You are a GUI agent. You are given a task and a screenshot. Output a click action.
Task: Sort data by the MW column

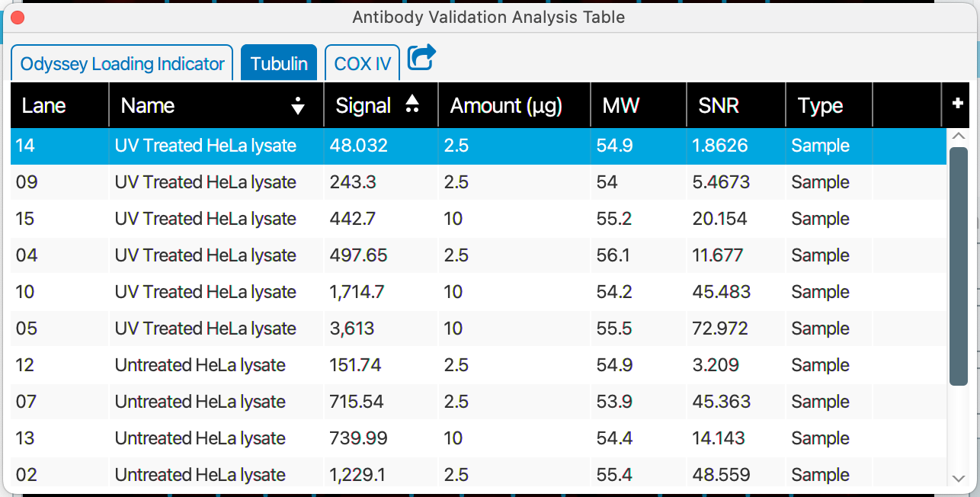tap(621, 104)
